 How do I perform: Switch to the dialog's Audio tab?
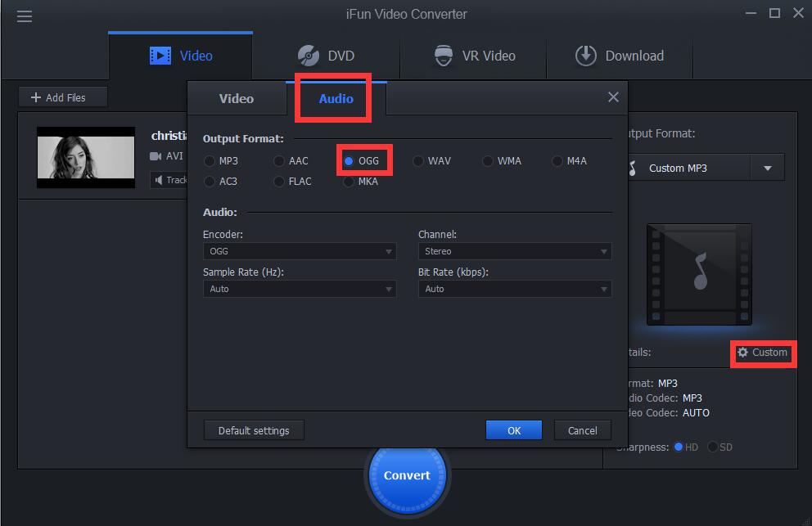pos(336,98)
